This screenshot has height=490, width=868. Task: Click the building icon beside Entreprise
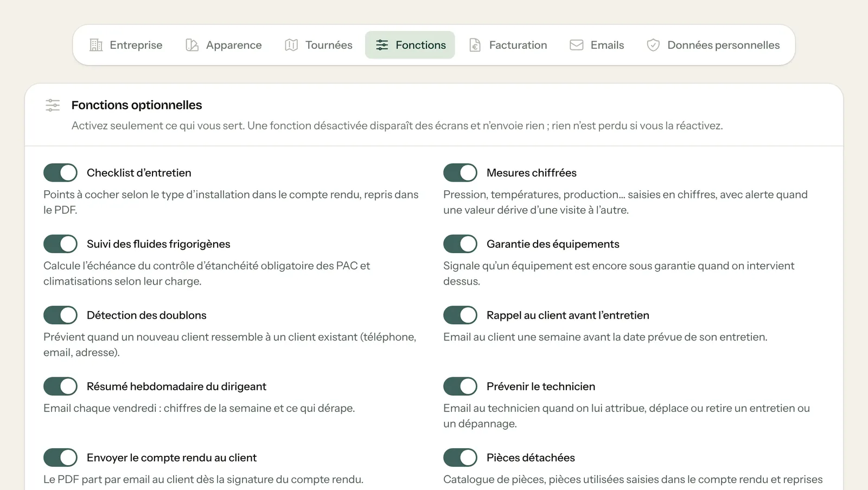(x=96, y=45)
